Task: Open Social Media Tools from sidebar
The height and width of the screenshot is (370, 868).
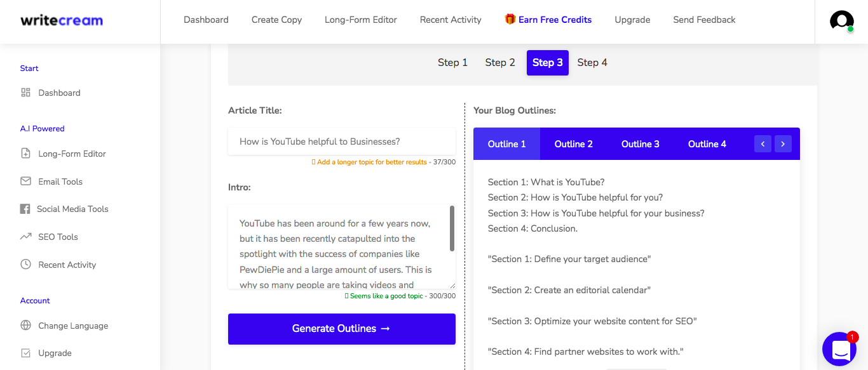Action: (x=25, y=209)
